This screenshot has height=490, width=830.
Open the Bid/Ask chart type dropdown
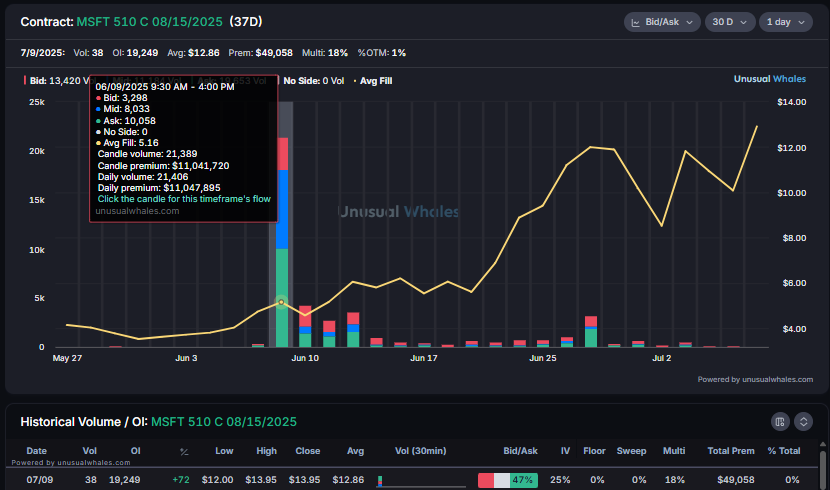662,22
